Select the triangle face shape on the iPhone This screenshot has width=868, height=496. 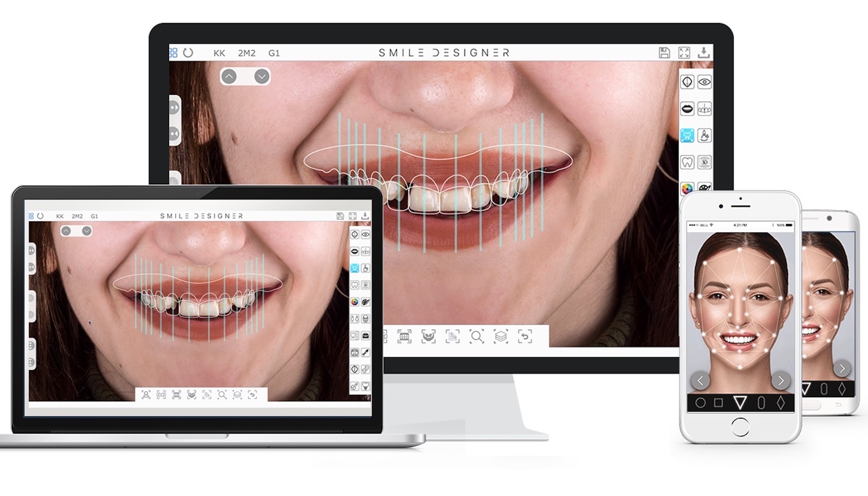[740, 402]
